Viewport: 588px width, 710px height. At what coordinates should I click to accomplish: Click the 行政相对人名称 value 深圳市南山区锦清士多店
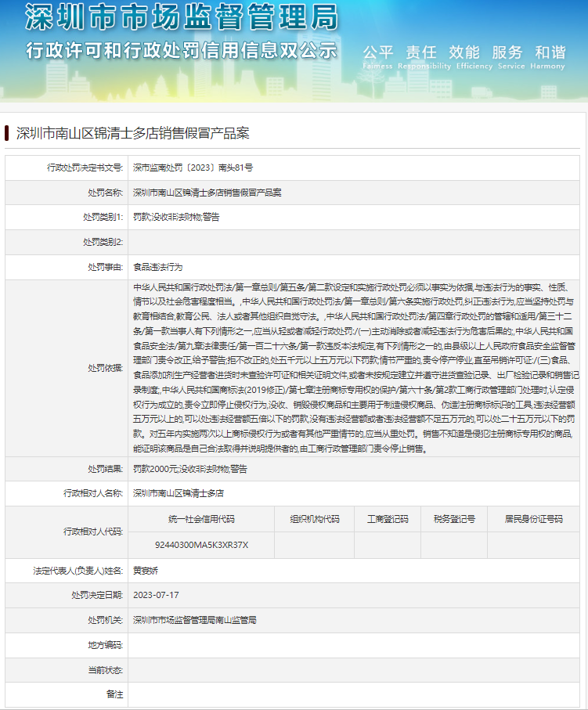coord(179,494)
